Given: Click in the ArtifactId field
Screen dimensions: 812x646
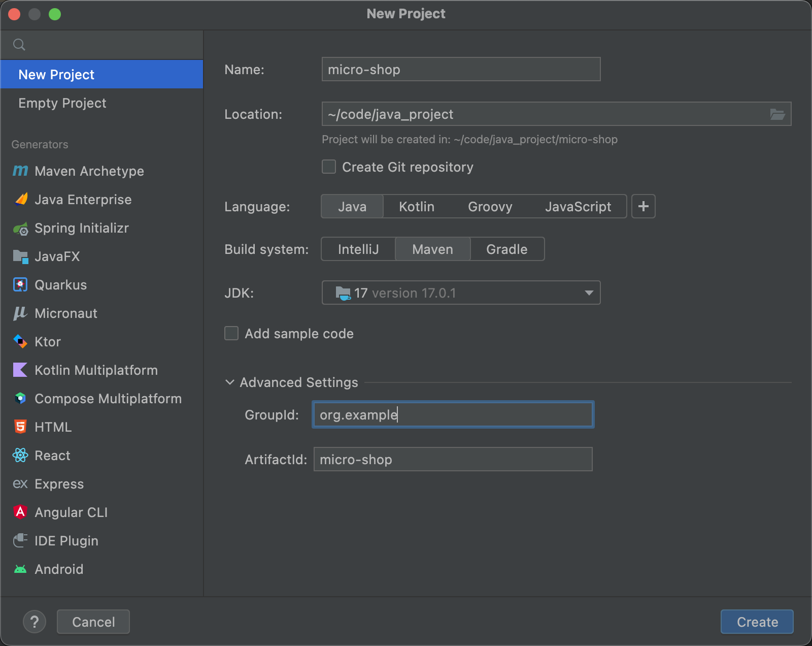Looking at the screenshot, I should [x=453, y=459].
